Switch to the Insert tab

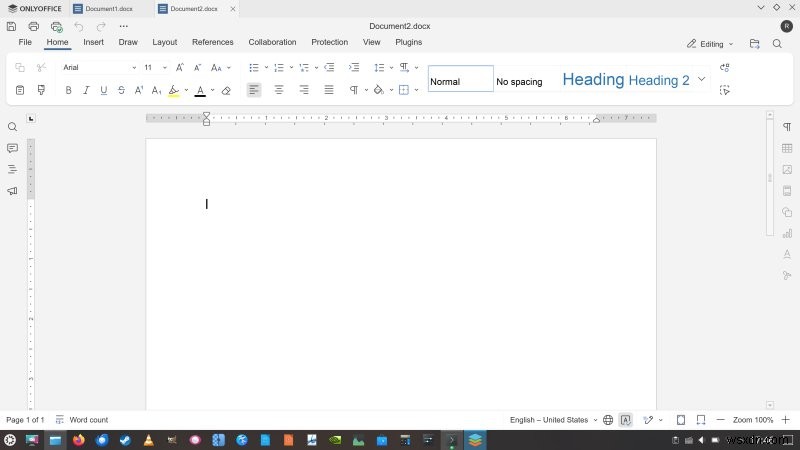point(93,42)
